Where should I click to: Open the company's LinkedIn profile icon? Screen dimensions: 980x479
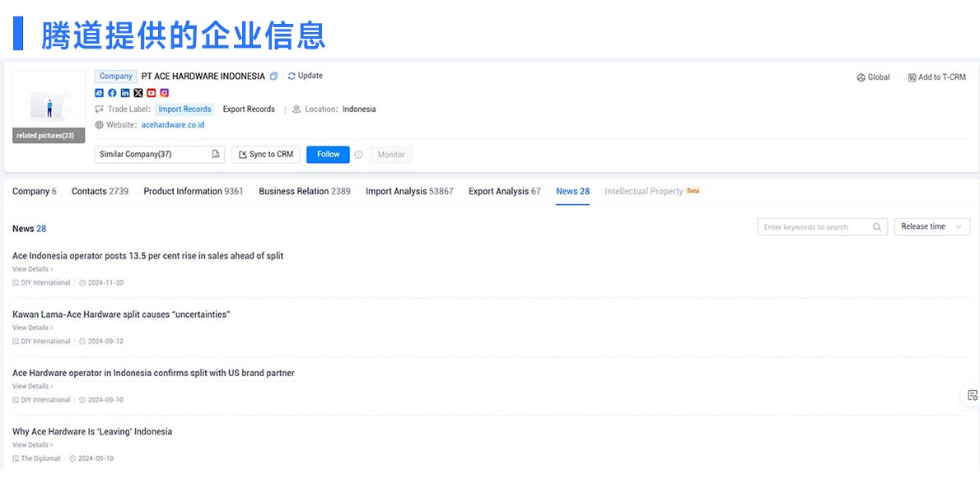tap(125, 93)
